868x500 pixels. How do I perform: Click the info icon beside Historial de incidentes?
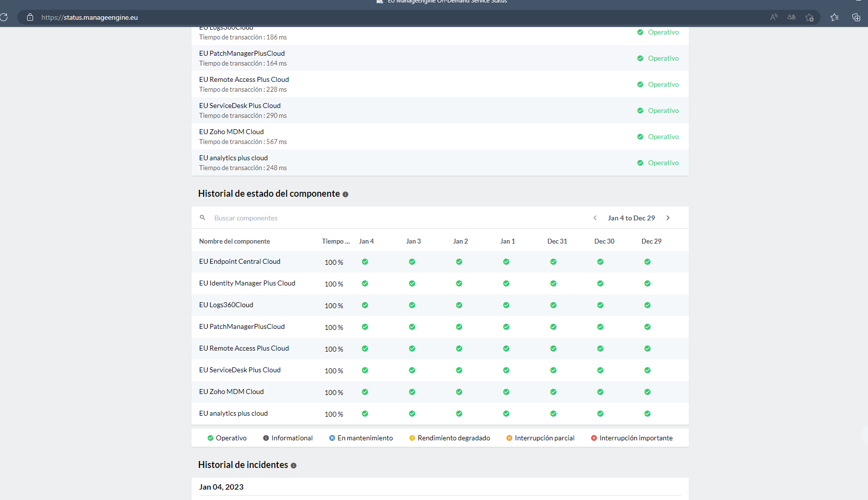(294, 465)
